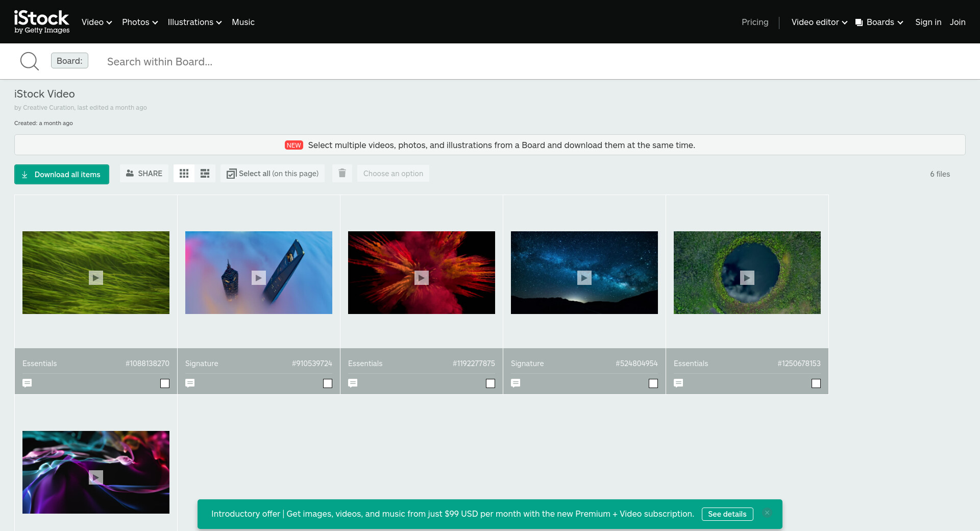Tick the checkbox for video #1192277875

[x=491, y=383]
